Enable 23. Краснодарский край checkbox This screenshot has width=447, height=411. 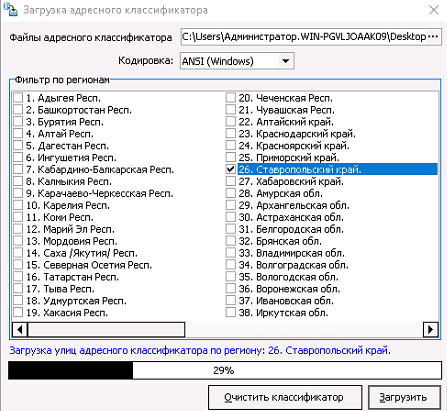click(230, 133)
